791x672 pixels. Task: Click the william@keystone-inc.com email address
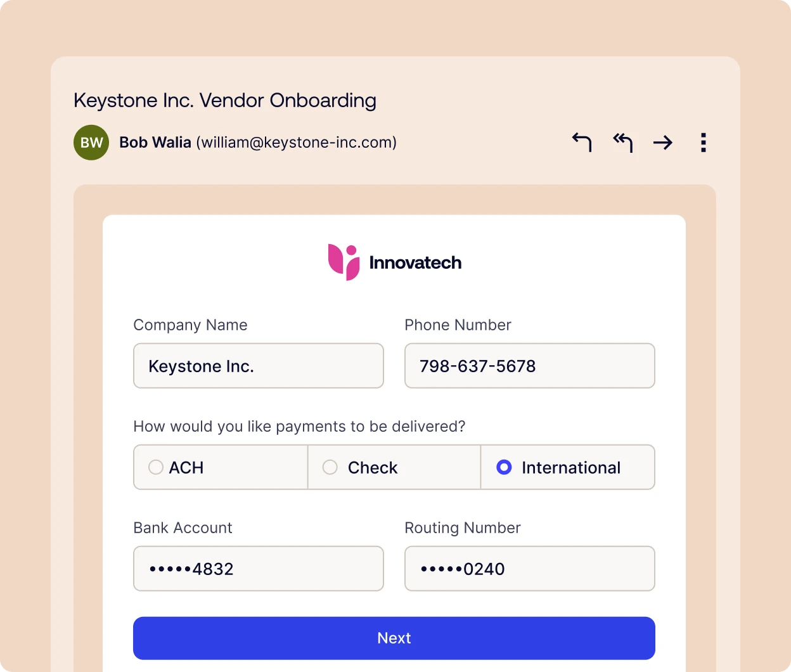pos(297,143)
